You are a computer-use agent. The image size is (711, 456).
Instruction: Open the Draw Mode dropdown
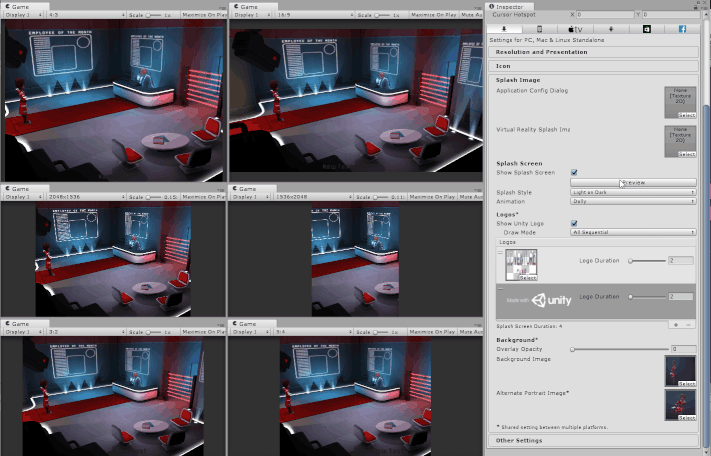pos(633,232)
